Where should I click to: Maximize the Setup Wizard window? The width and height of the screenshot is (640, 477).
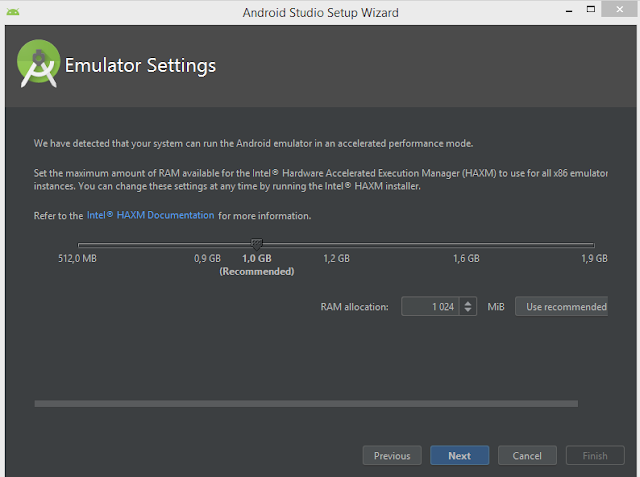coord(591,9)
